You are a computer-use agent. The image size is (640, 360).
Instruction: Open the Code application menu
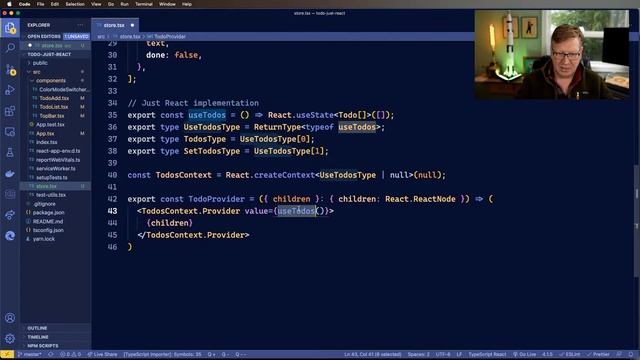click(24, 4)
